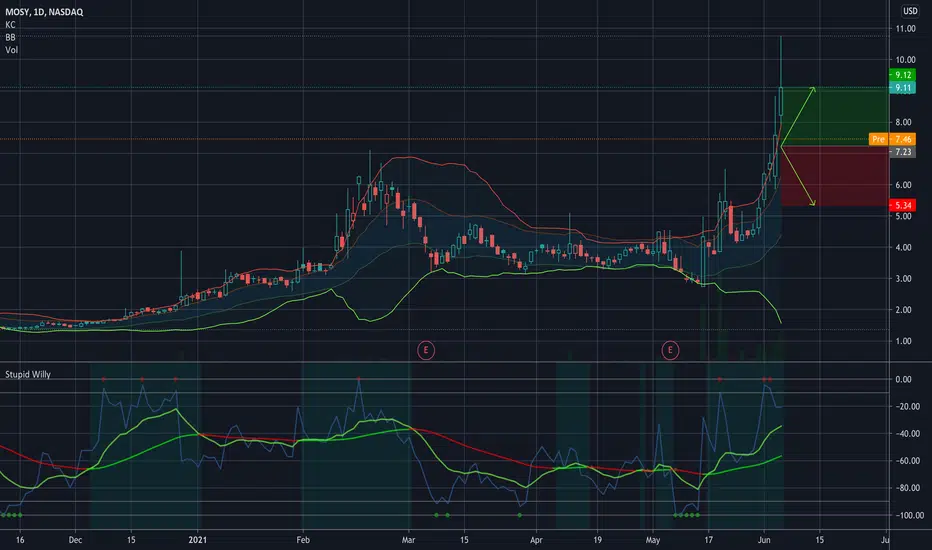This screenshot has width=932, height=550.
Task: Click the USD currency button
Action: [x=910, y=11]
